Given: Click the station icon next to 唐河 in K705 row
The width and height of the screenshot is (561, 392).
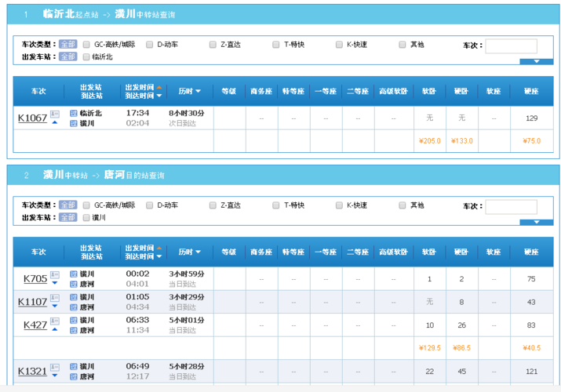Looking at the screenshot, I should (x=74, y=284).
